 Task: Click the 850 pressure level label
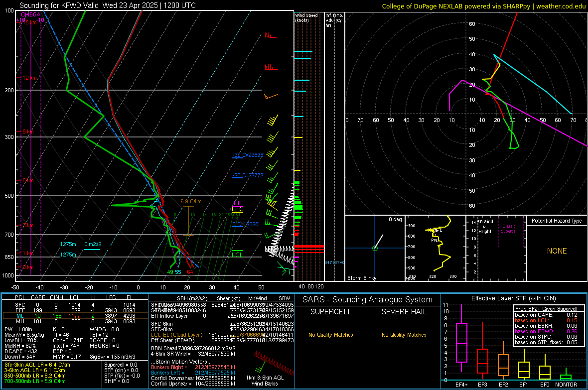point(9,257)
